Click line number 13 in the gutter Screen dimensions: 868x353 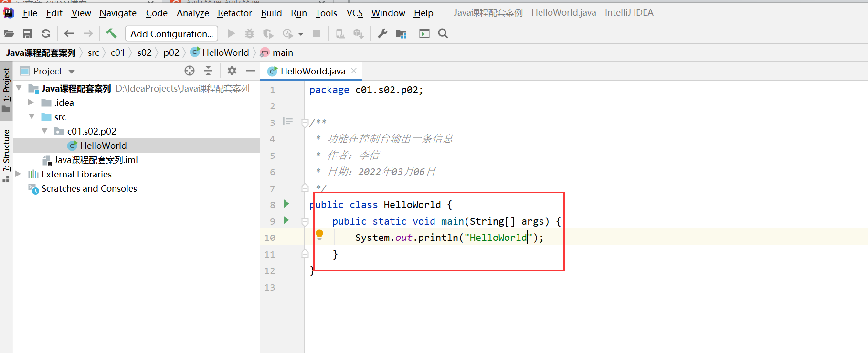coord(270,287)
